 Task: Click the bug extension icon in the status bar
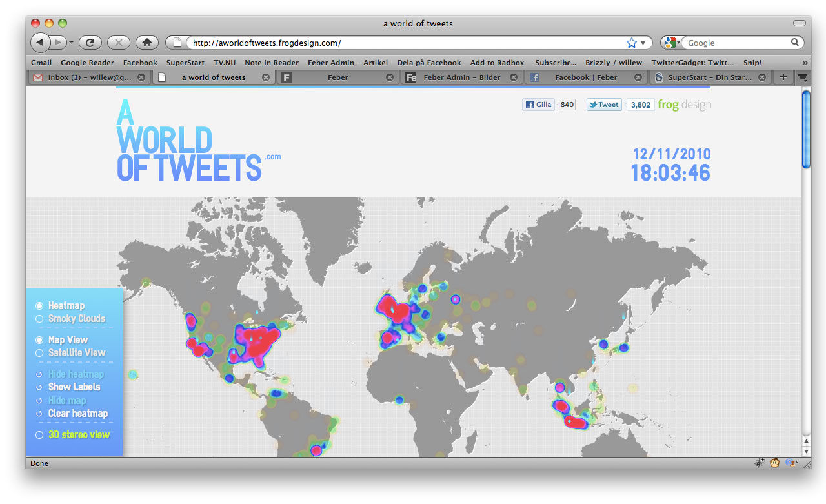760,463
